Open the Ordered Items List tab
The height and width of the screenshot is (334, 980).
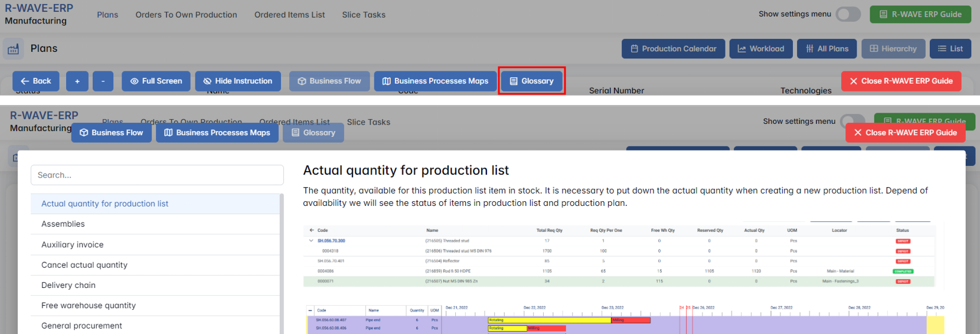pyautogui.click(x=289, y=15)
